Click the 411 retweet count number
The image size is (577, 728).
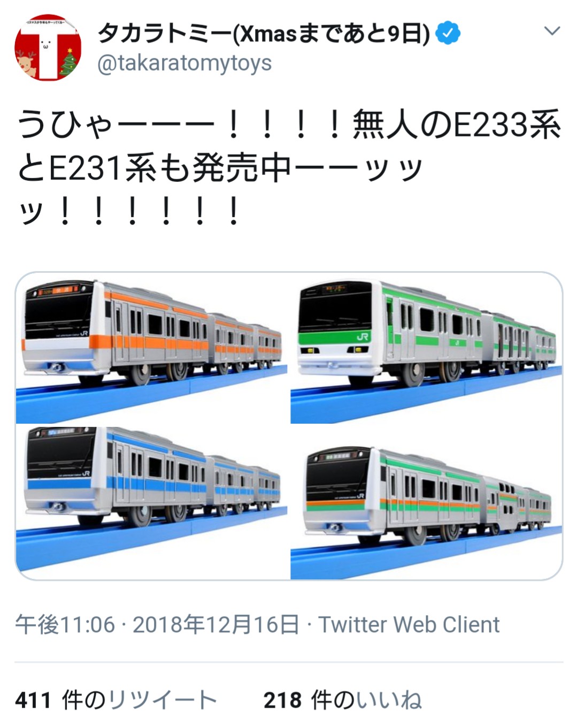(33, 700)
